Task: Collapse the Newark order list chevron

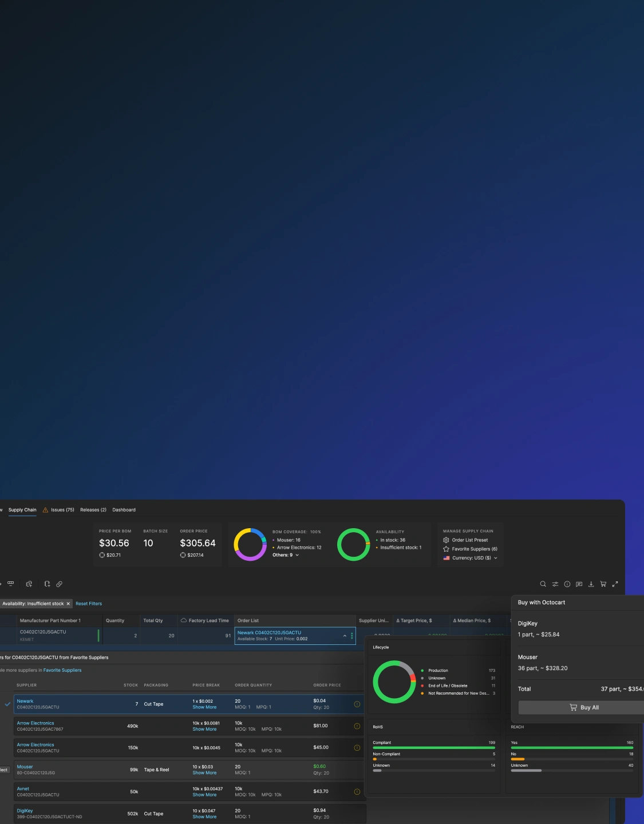Action: coord(345,636)
